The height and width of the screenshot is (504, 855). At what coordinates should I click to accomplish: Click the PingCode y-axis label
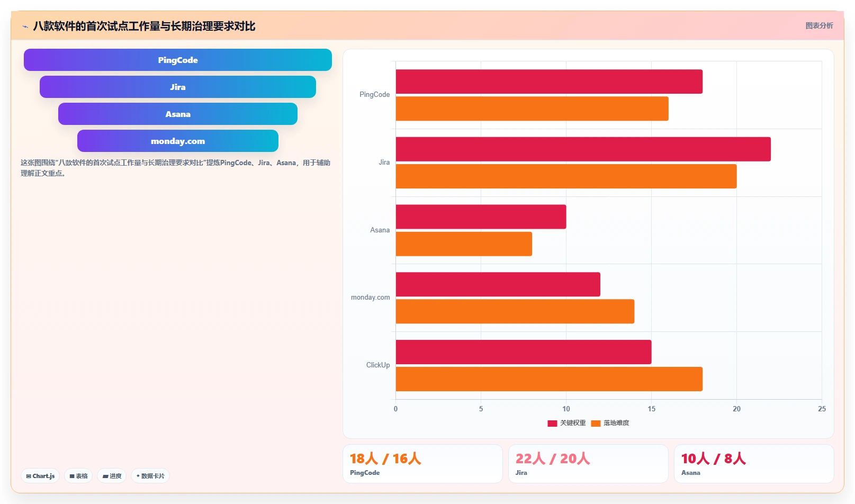click(374, 95)
